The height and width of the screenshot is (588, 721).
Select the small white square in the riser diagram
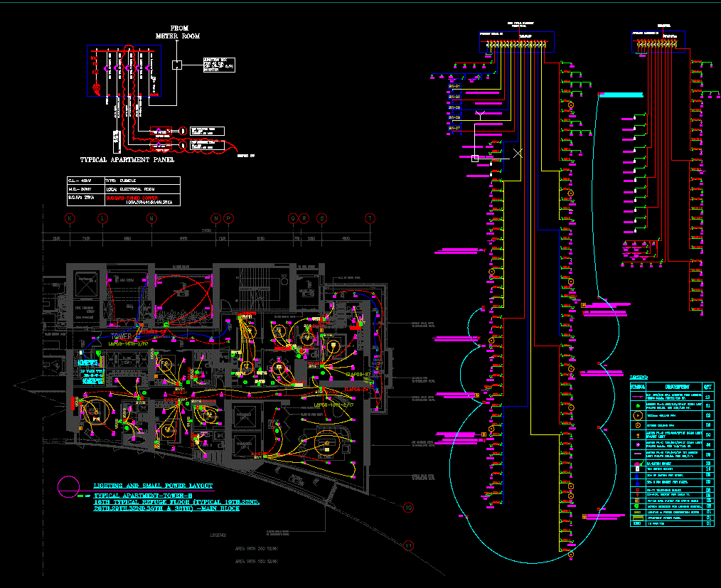click(x=474, y=159)
